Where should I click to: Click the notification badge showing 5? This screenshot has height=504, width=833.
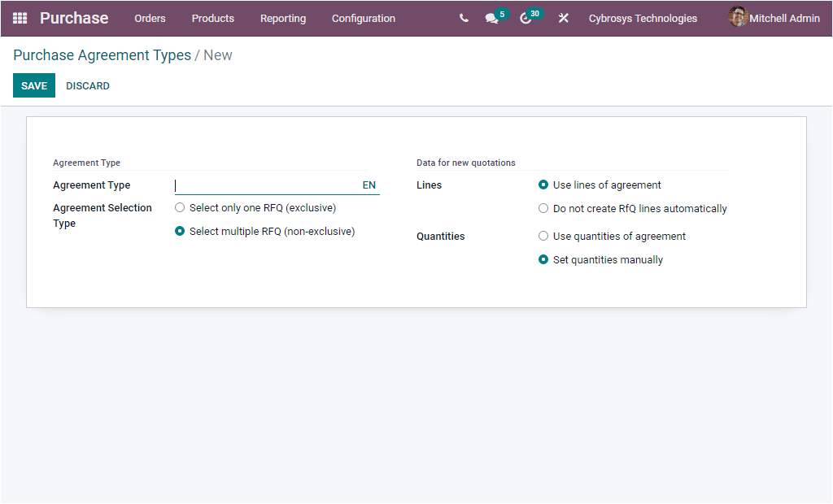tap(502, 13)
